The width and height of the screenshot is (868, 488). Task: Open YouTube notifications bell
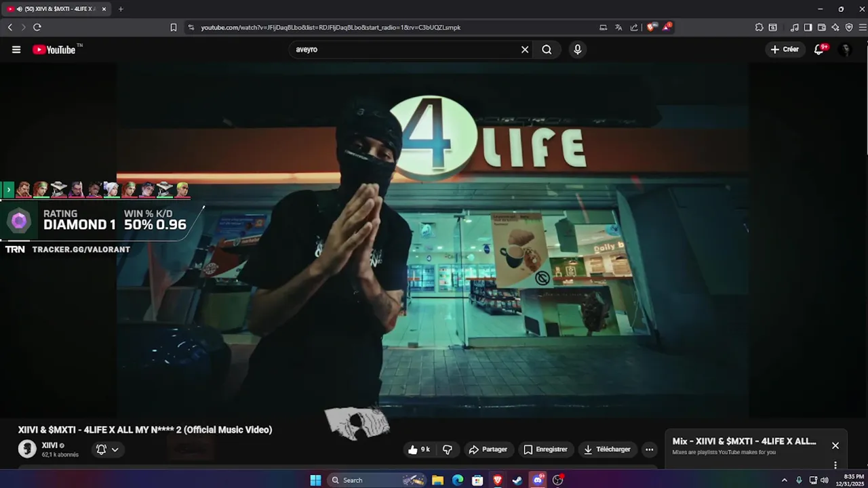[x=819, y=49]
